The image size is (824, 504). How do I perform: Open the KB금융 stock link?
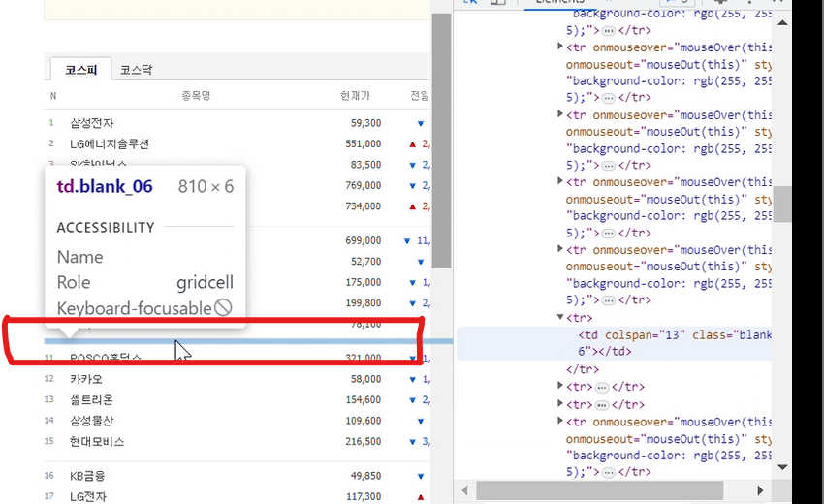87,476
